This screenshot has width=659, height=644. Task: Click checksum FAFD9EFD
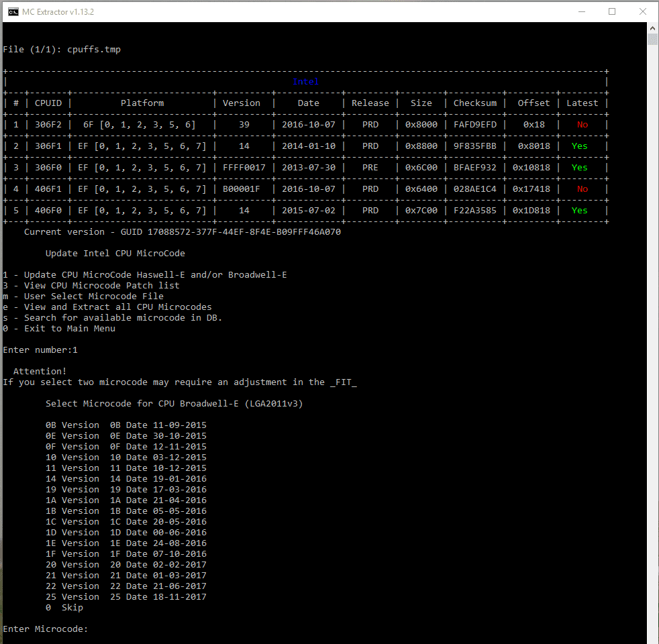475,125
